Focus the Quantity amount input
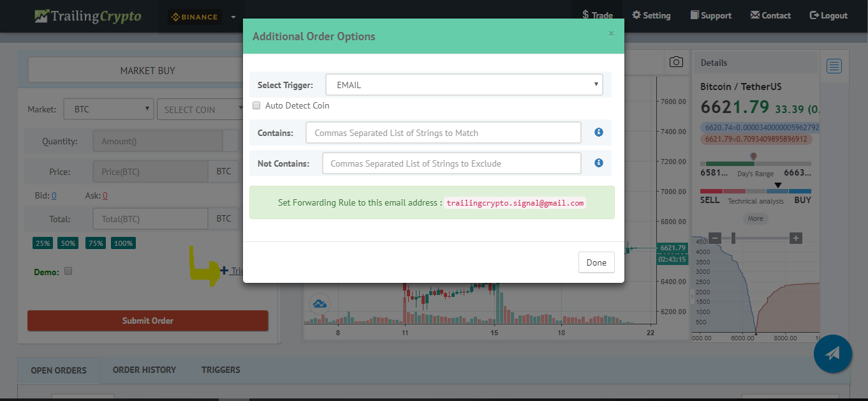The width and height of the screenshot is (868, 401). 158,141
